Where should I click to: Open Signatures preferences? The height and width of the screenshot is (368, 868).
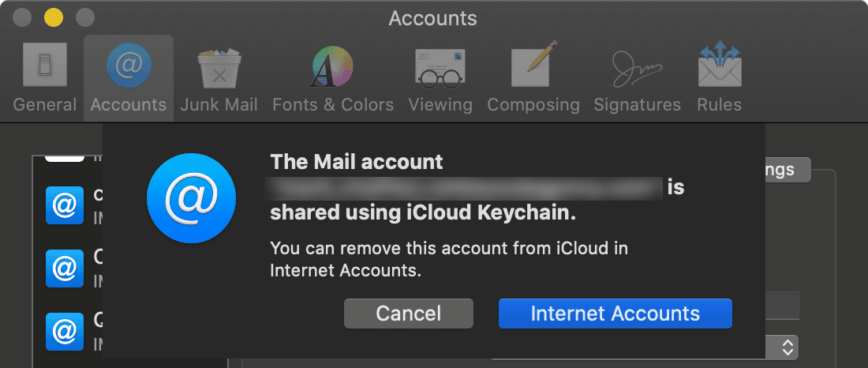[x=637, y=77]
